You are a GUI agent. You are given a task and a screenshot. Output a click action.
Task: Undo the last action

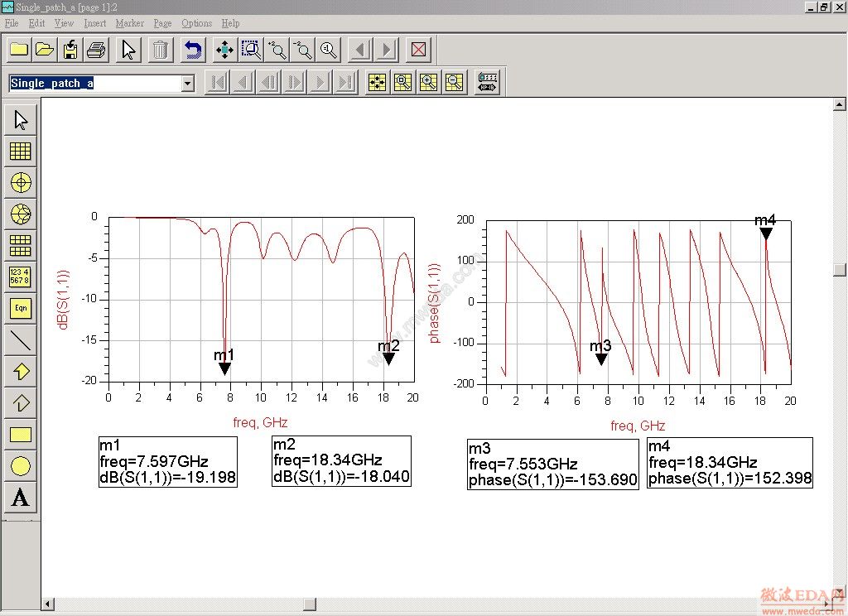coord(192,50)
